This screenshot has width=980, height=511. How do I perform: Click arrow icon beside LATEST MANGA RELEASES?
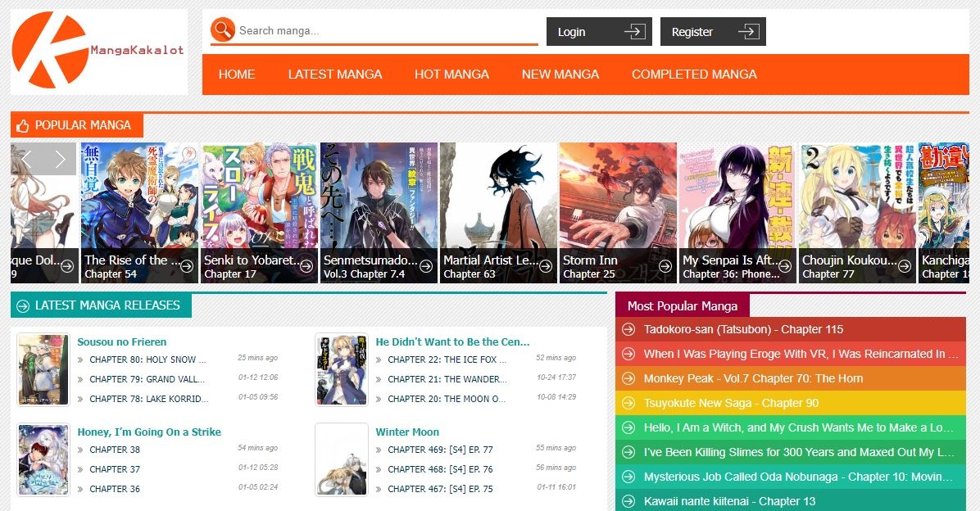[23, 306]
